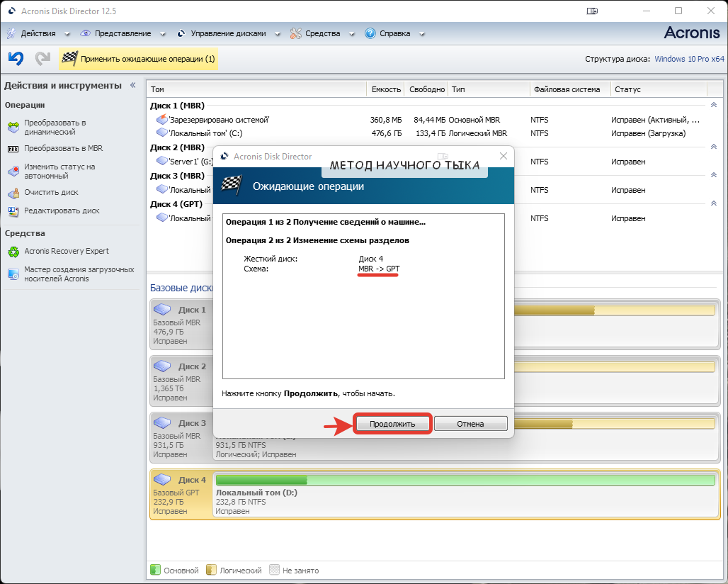Open the Управление дисками dropdown arrow
Viewport: 728px width, 584px height.
tap(277, 34)
